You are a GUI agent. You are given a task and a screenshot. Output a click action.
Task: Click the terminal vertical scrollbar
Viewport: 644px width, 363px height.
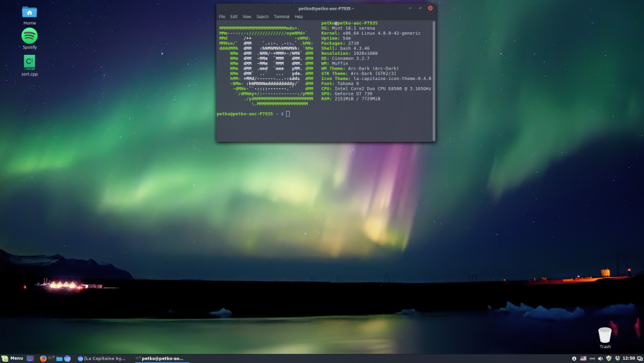[x=433, y=81]
